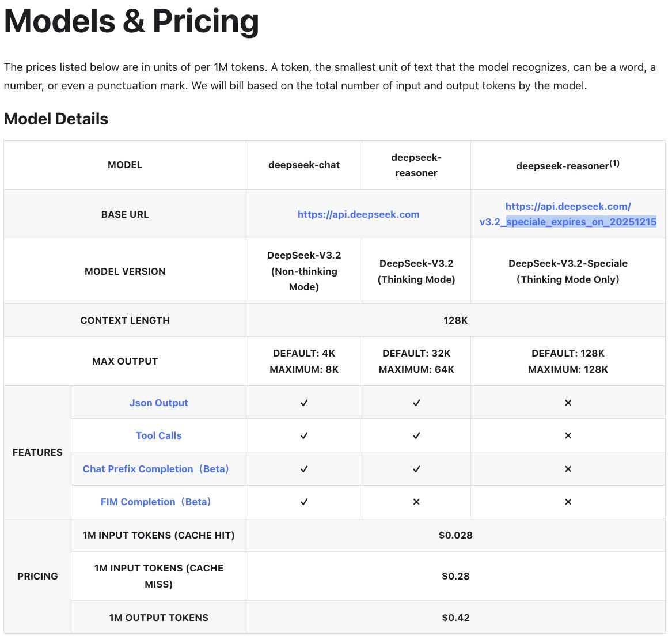Click the $0.42 output token price

pos(455,618)
